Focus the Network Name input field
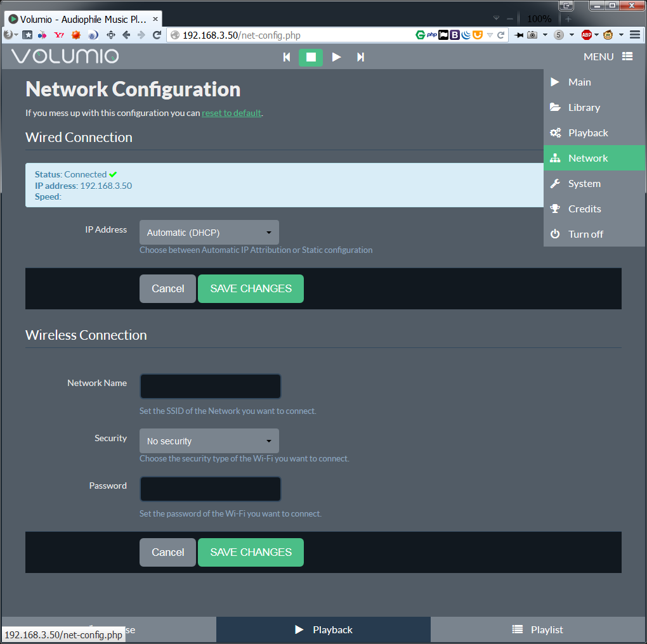 click(x=211, y=386)
